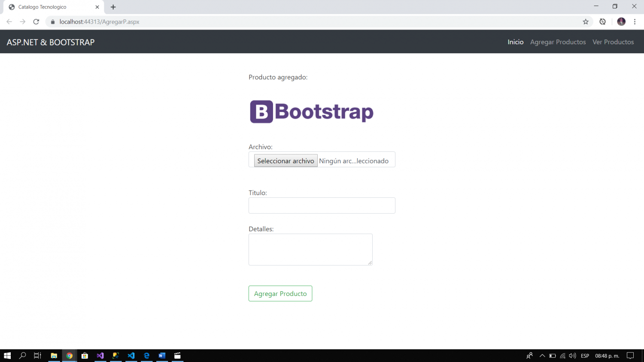
Task: Open the volume speaker icon
Action: [x=572, y=356]
